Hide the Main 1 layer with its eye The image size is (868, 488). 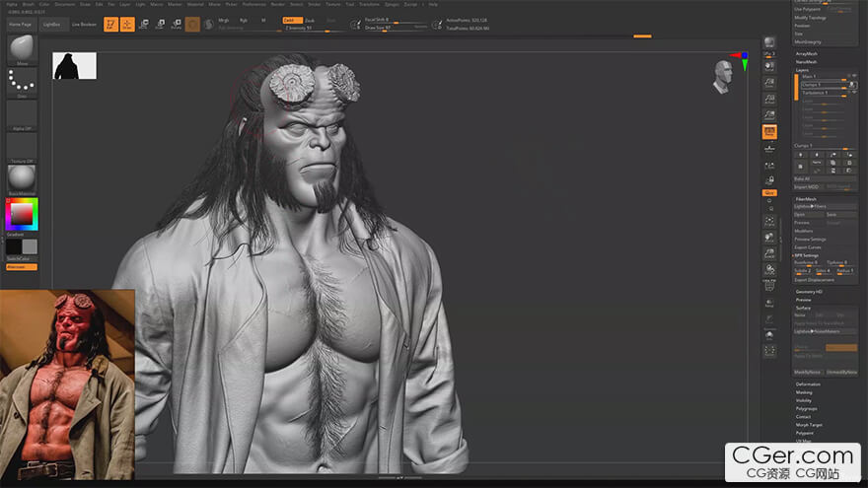click(x=853, y=76)
